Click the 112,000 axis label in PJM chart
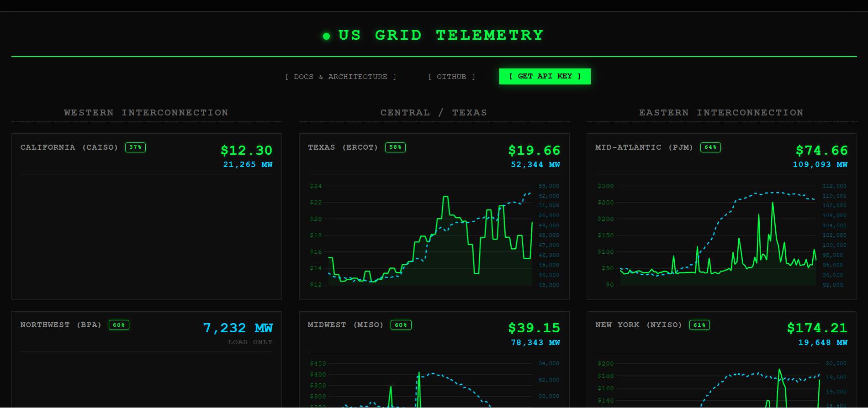This screenshot has height=408, width=868. tap(835, 186)
